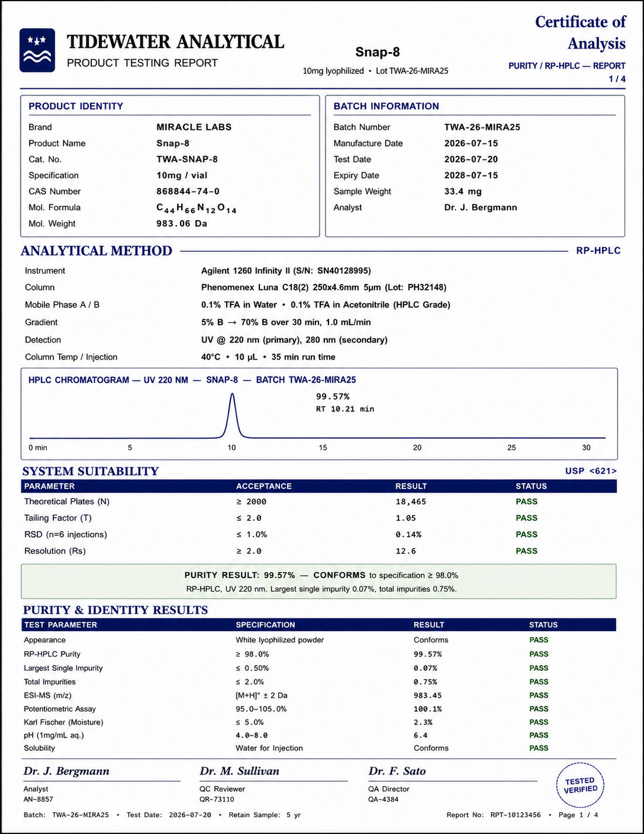
Task: Click the USP <621> reference label
Action: pos(591,471)
